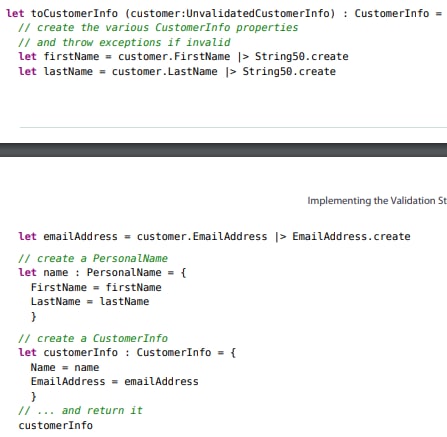Click comment 'create a PersonalName'

click(93, 259)
